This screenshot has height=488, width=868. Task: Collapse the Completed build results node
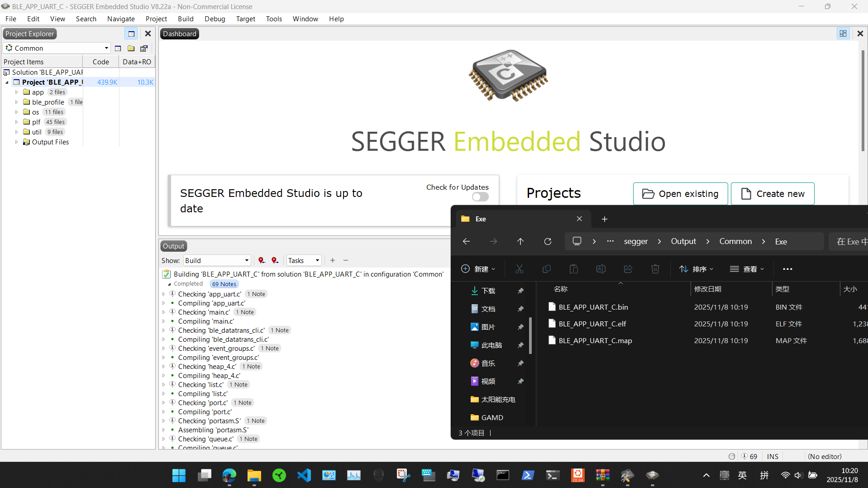[x=169, y=284]
